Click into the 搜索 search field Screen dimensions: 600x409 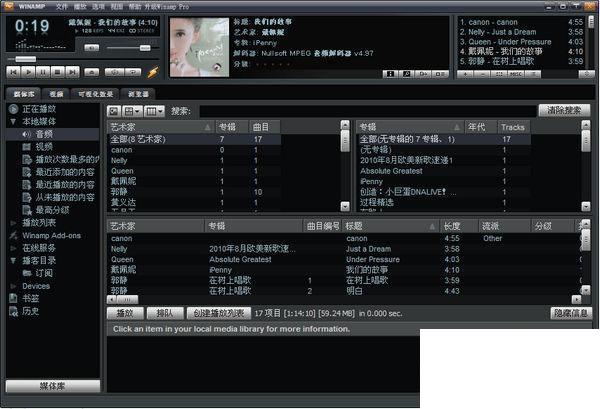pos(367,111)
